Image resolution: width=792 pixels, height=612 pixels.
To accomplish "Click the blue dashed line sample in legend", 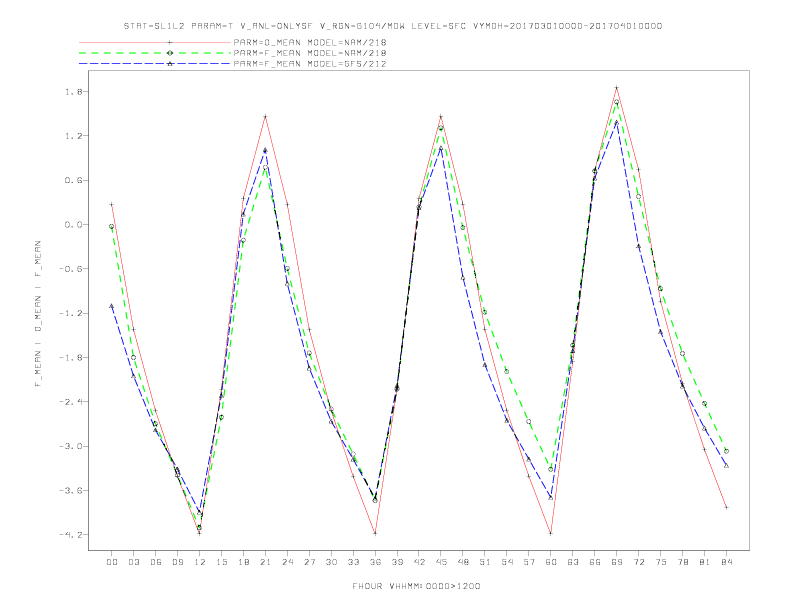I will (x=155, y=64).
